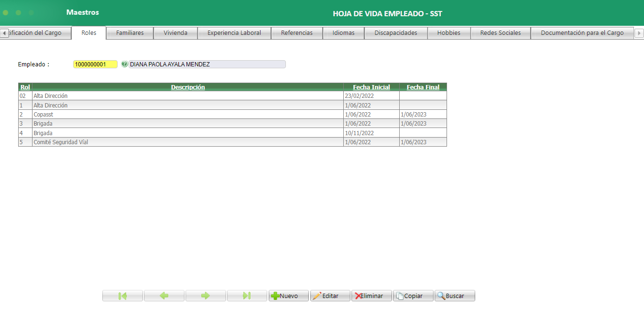Click the right arrow to reveal more tabs

point(640,32)
